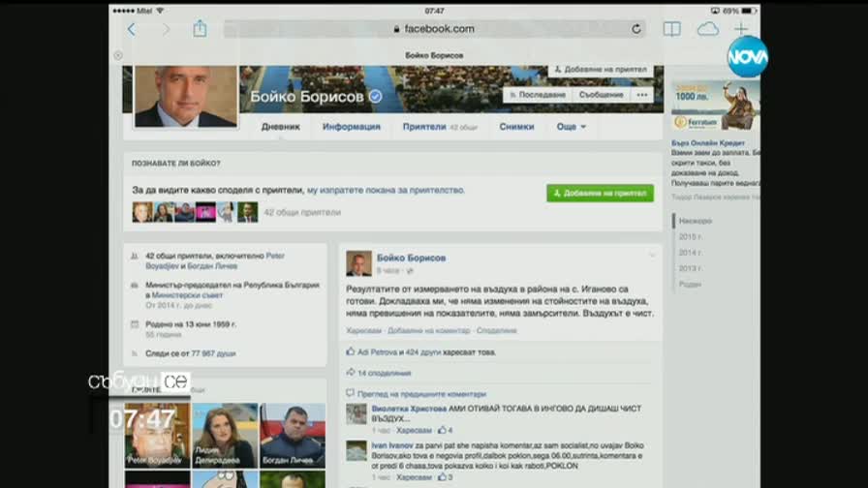The image size is (868, 488).
Task: Click Харесвам on Виолетка Христова's comment
Action: (x=414, y=431)
